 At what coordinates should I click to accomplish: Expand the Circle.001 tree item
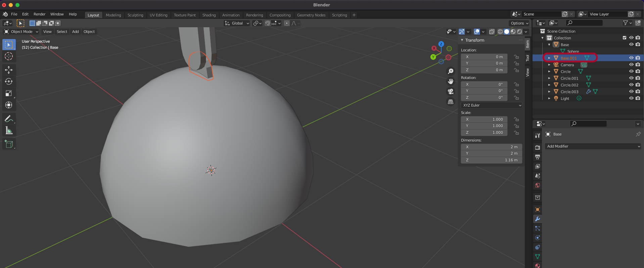[x=549, y=78]
